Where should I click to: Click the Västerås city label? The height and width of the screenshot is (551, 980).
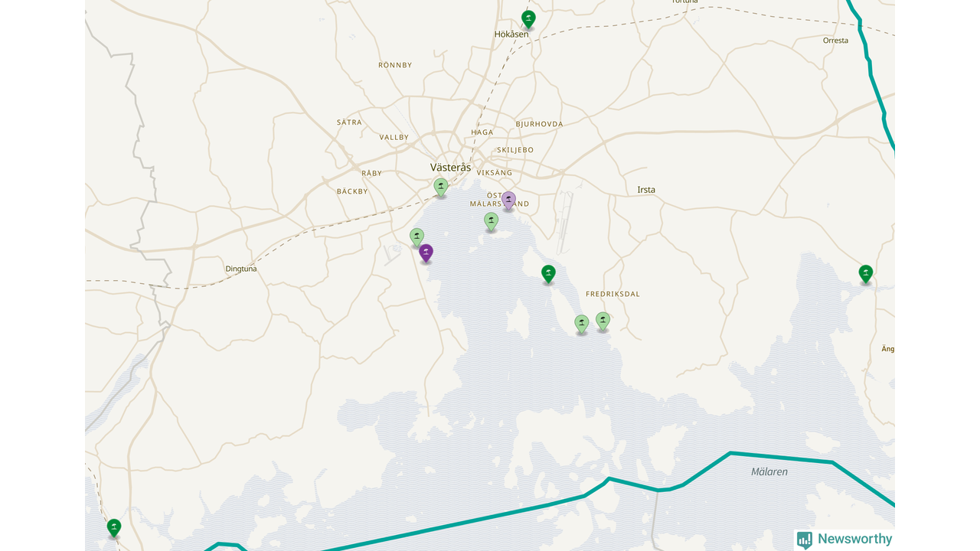[451, 167]
